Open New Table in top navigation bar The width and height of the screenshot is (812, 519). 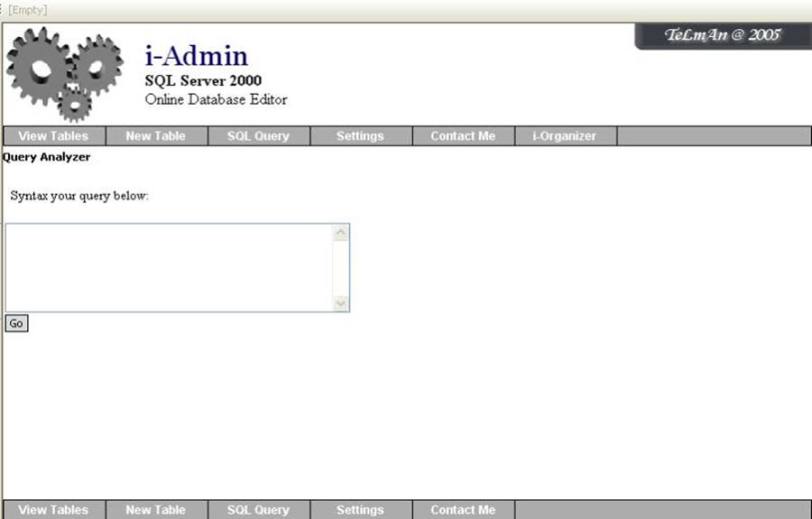156,136
